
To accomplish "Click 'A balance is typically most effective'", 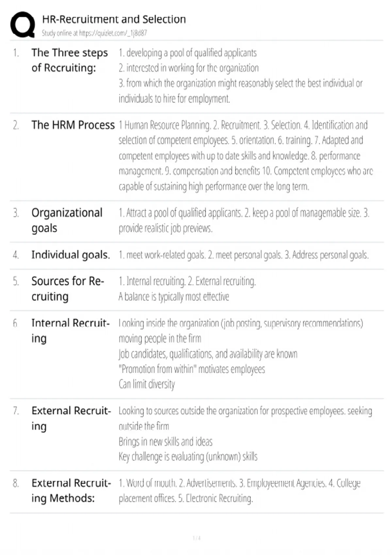I will pos(174,297).
